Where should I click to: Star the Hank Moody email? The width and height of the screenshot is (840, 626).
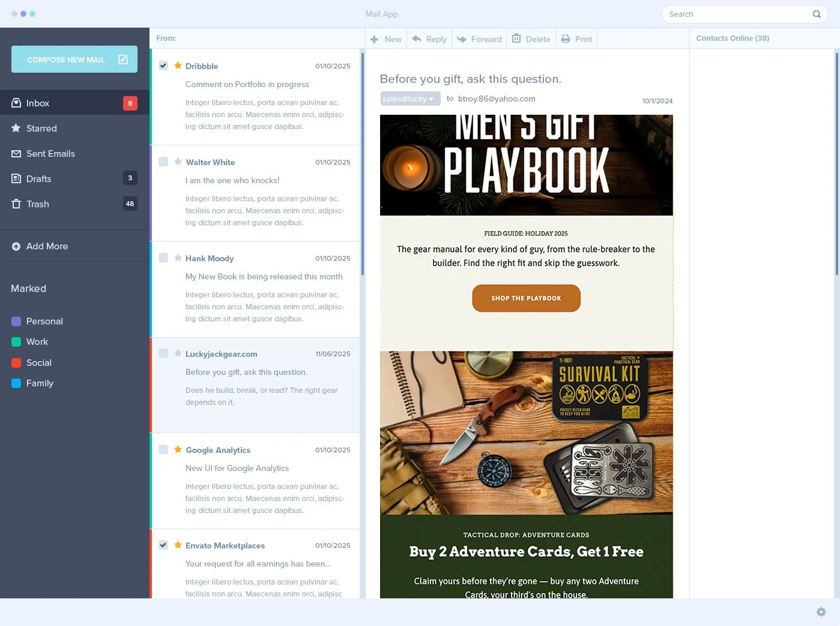178,257
